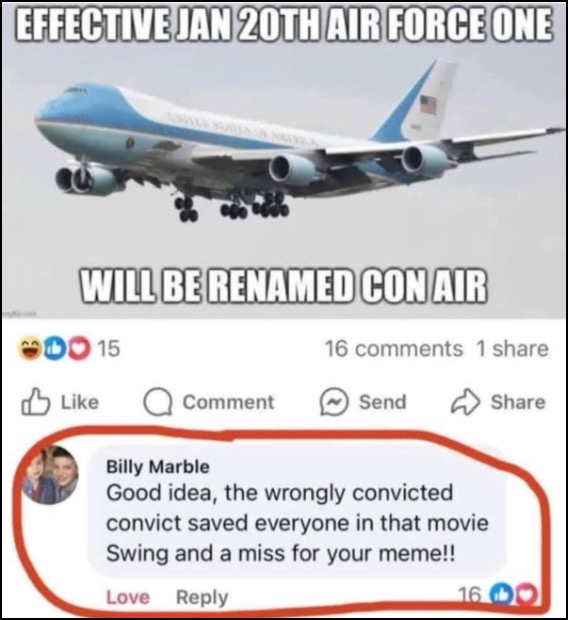This screenshot has width=568, height=620.
Task: View the 15 post reactions count
Action: pyautogui.click(x=108, y=349)
